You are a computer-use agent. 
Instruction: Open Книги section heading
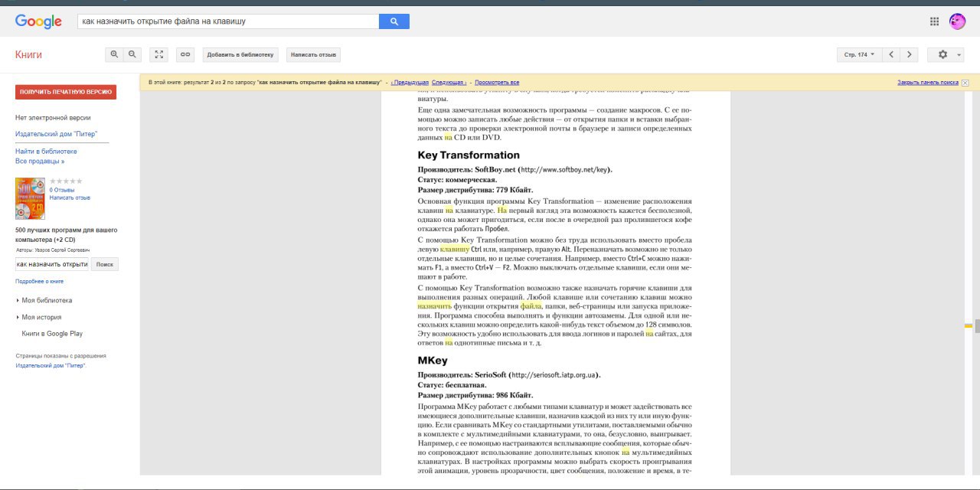coord(28,54)
